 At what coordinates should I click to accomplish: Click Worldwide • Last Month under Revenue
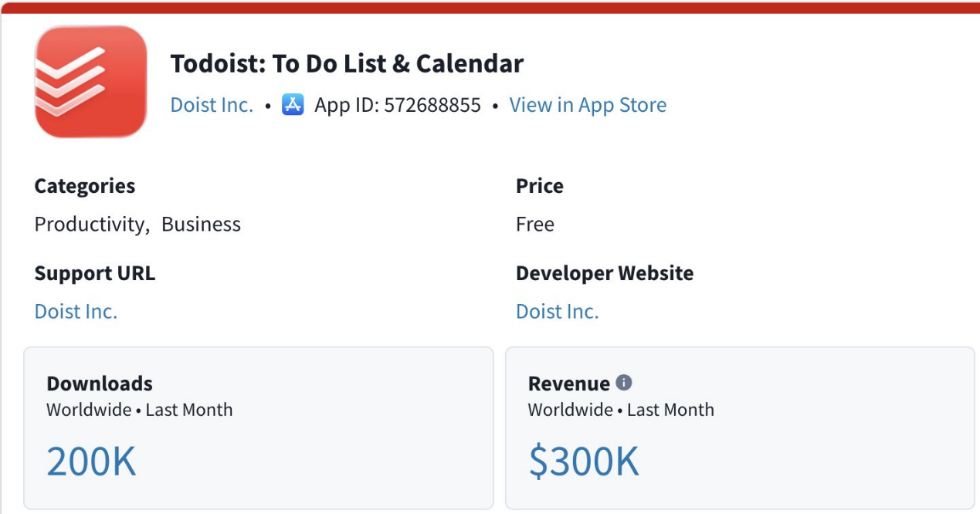click(621, 410)
